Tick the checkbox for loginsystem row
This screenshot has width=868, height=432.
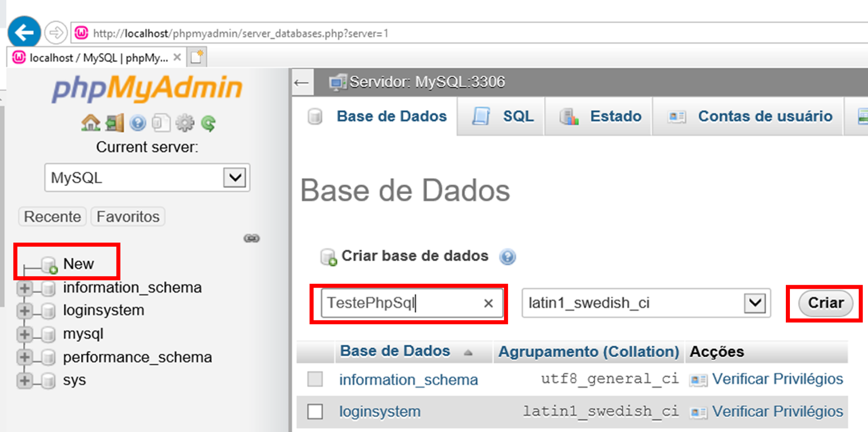(315, 412)
